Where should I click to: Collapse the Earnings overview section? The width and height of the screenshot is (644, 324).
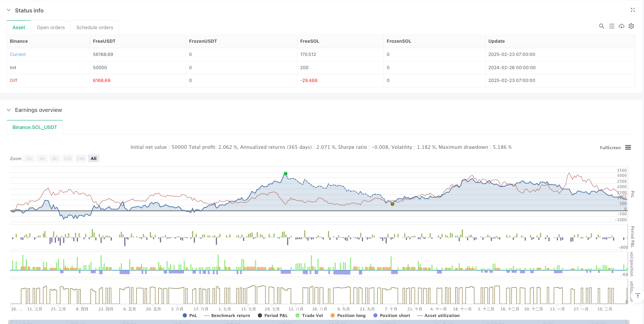pos(9,110)
